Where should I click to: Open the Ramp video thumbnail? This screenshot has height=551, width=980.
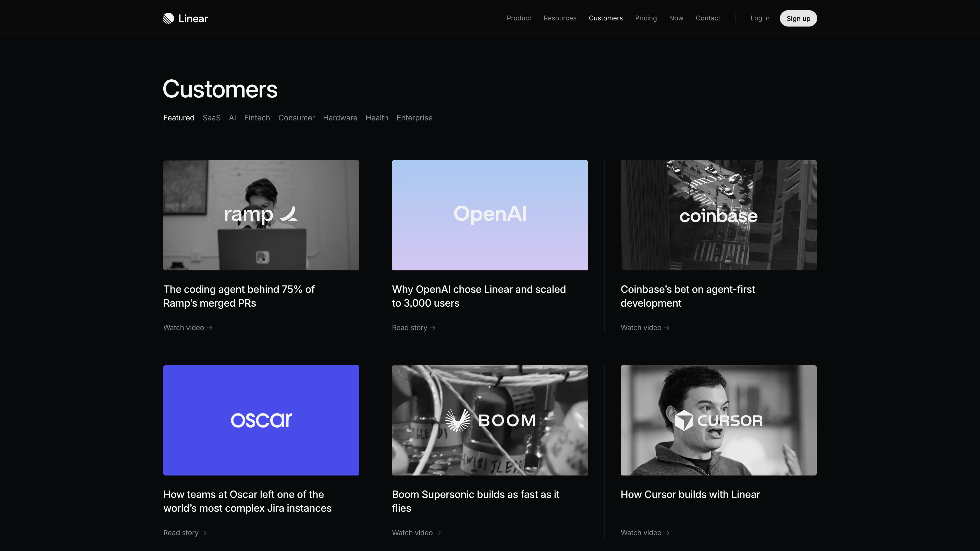[x=261, y=215]
